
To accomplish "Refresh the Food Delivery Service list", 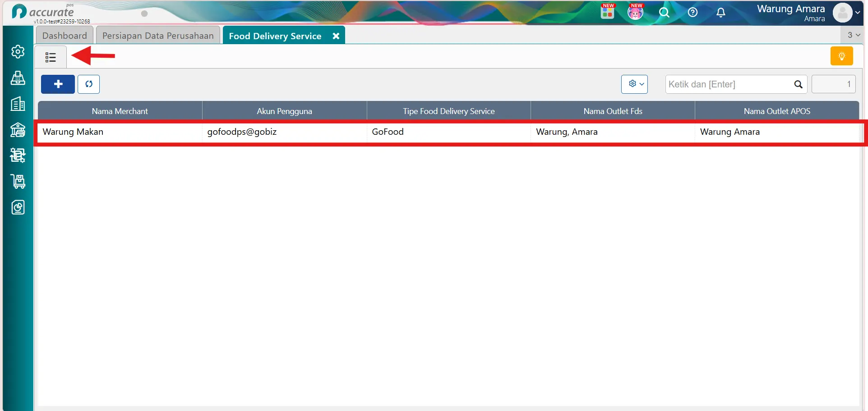I will [88, 84].
